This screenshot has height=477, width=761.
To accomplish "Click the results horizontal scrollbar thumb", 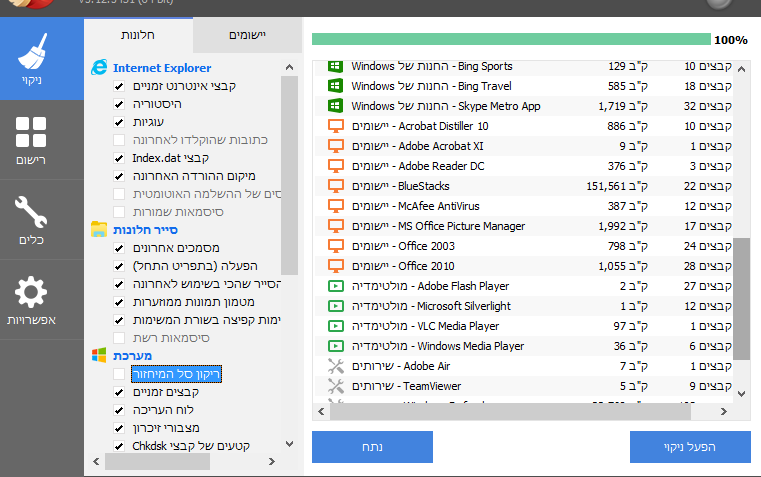I will pos(510,411).
